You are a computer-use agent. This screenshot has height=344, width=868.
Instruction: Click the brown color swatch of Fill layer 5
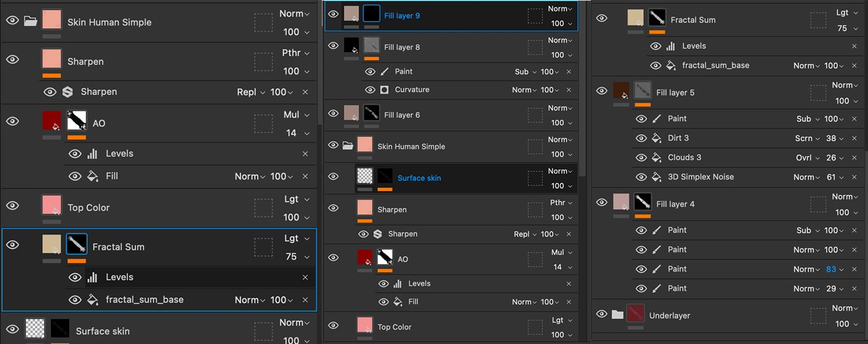click(x=621, y=90)
